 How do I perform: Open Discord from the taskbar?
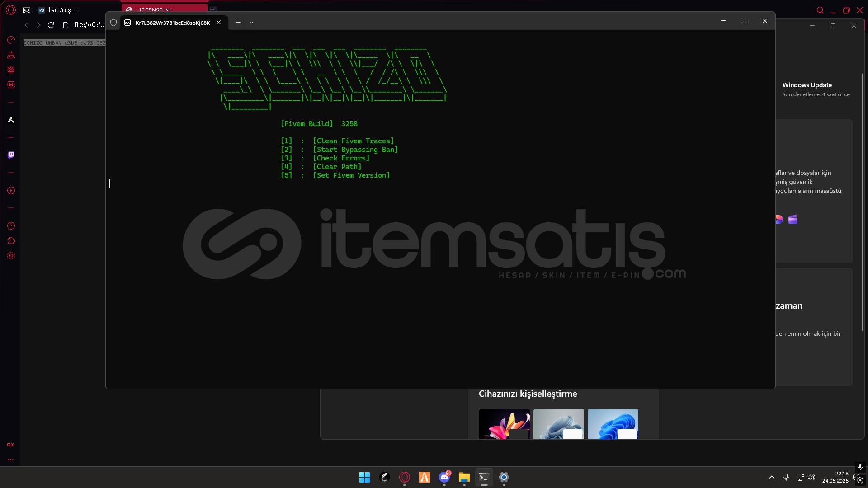coord(444,477)
